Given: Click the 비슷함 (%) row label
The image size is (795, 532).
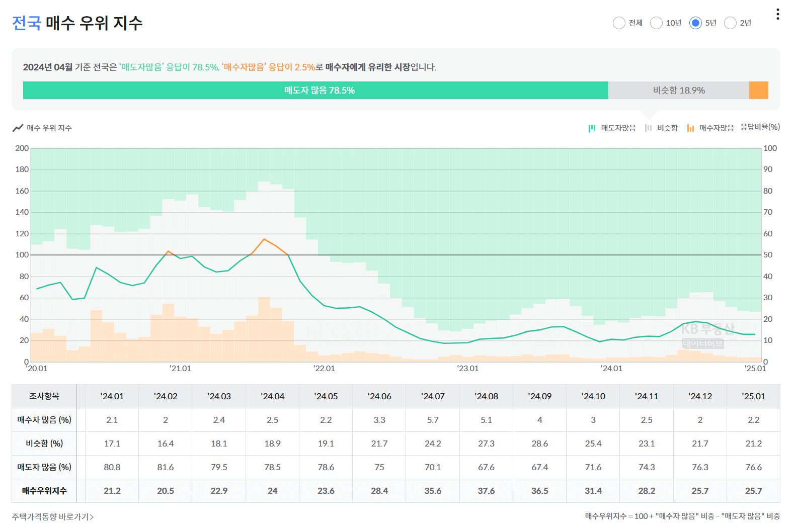Looking at the screenshot, I should [44, 444].
